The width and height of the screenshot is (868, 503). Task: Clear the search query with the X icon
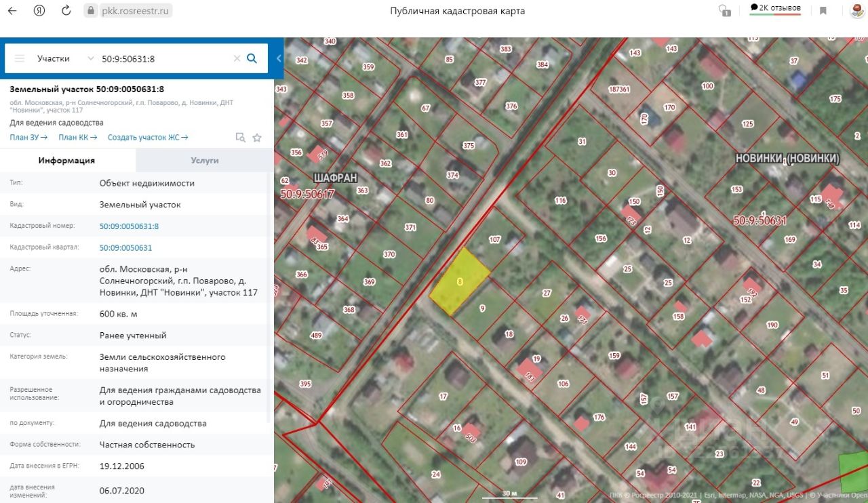point(237,58)
